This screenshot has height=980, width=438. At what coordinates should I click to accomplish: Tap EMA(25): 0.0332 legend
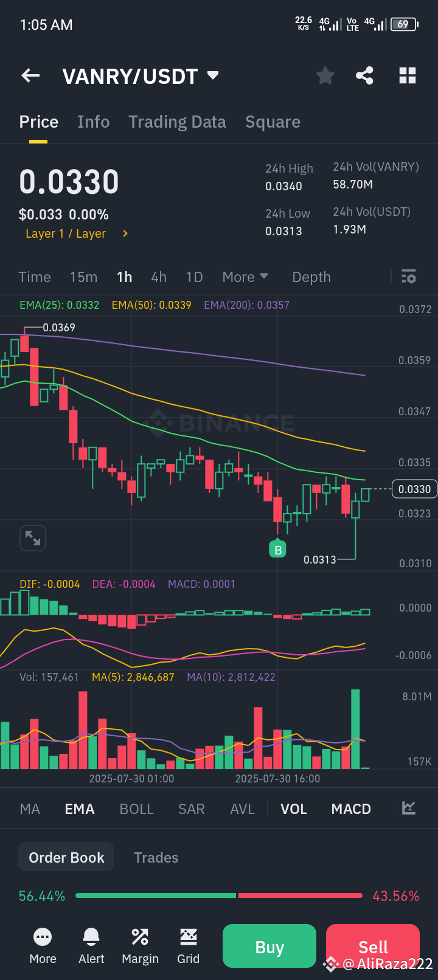59,305
